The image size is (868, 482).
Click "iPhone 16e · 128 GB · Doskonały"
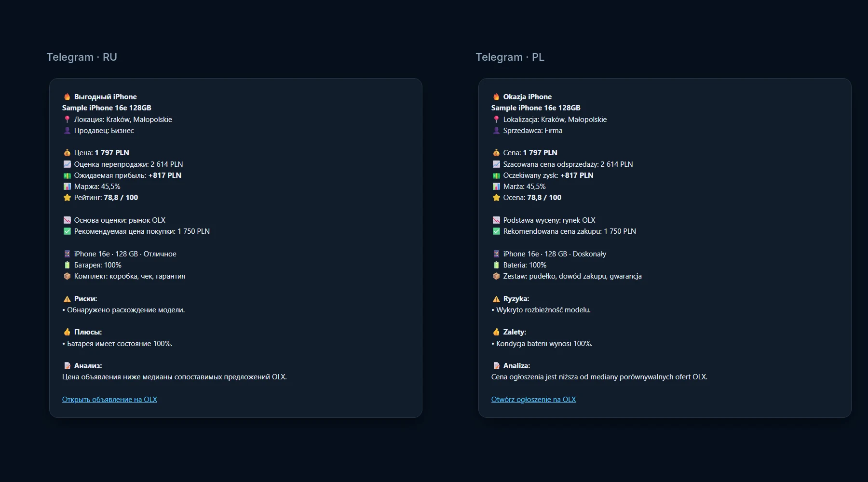click(555, 254)
